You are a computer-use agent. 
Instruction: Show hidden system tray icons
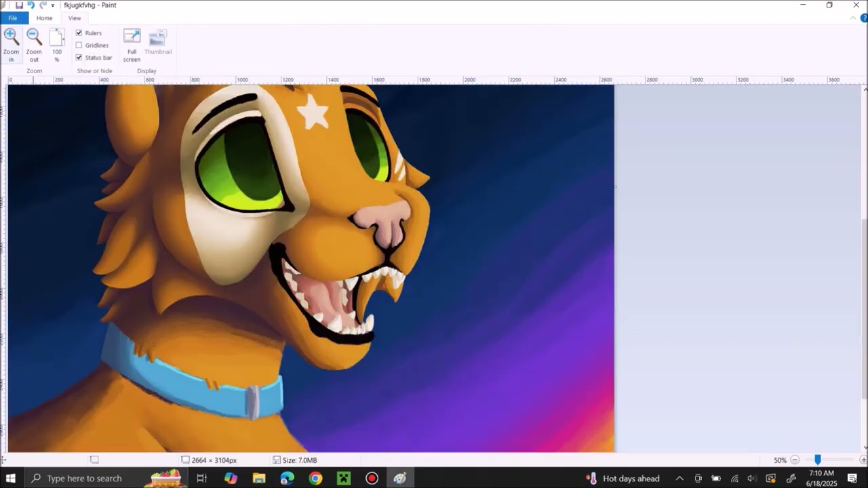(x=679, y=479)
